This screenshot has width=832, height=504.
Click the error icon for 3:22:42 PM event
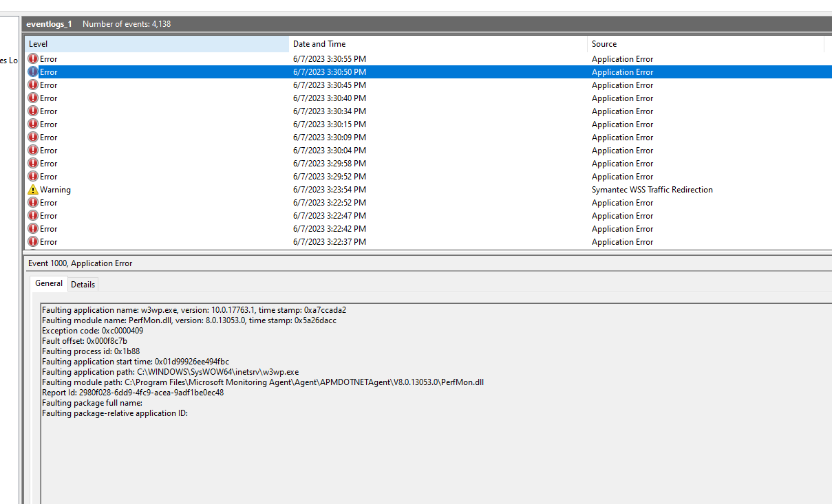click(x=33, y=229)
